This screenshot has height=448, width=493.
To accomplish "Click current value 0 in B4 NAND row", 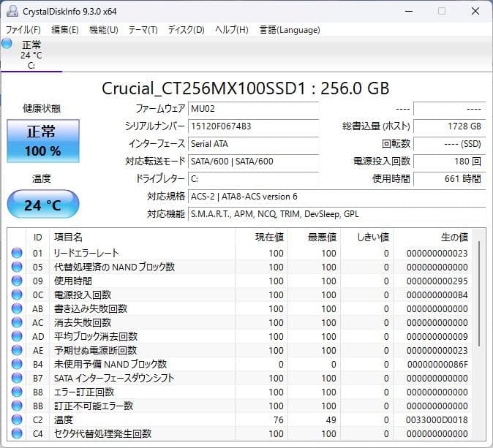I will pyautogui.click(x=281, y=365).
